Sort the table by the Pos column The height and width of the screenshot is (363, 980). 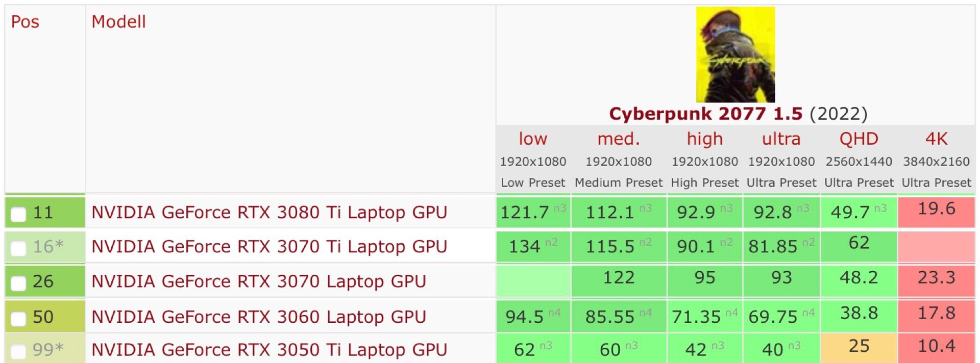point(25,22)
